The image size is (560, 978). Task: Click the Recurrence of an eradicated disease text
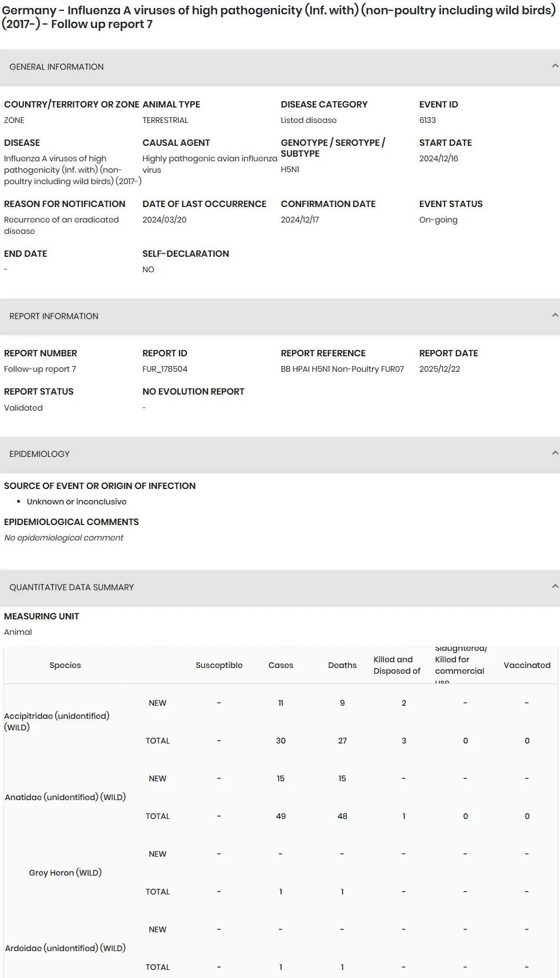pyautogui.click(x=61, y=225)
